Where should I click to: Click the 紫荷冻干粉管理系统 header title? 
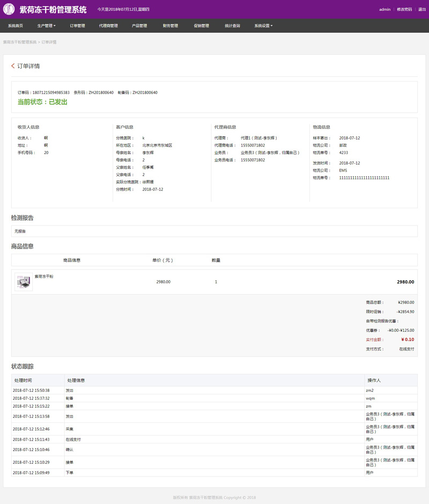(x=53, y=10)
